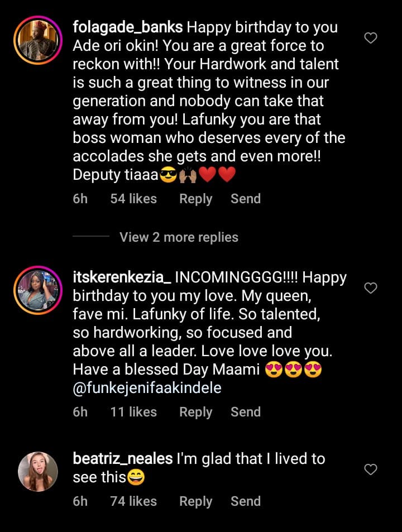Send folagade_banks' comment to someone

(x=246, y=199)
